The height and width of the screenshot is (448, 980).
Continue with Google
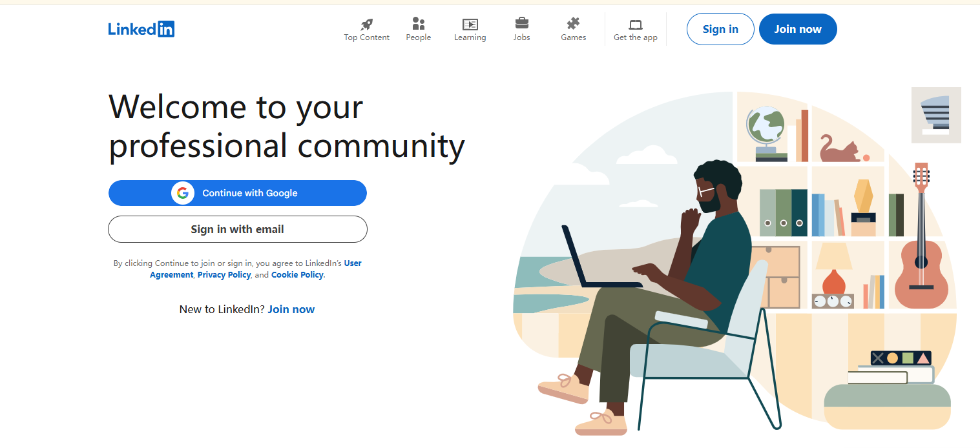[238, 193]
